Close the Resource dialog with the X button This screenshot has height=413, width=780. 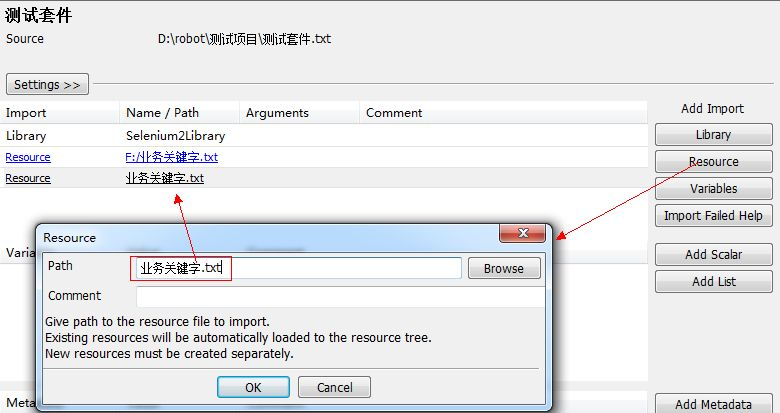pos(522,233)
